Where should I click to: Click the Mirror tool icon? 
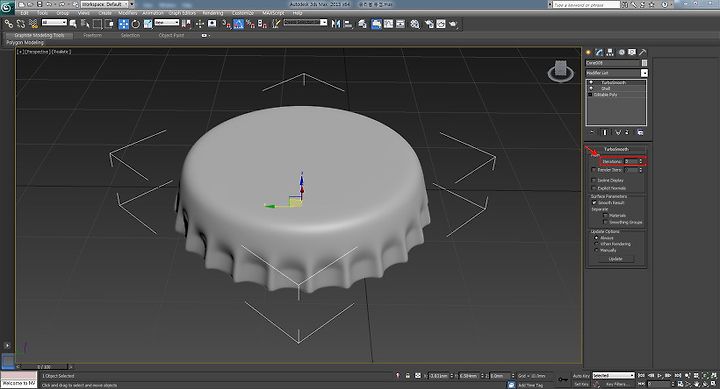pos(336,23)
